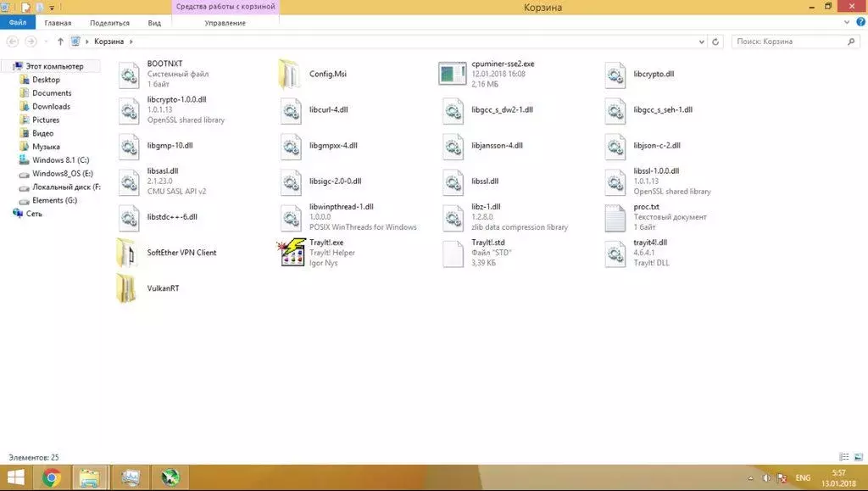Open Pictures in the navigation pane
The height and width of the screenshot is (491, 868).
pos(46,120)
